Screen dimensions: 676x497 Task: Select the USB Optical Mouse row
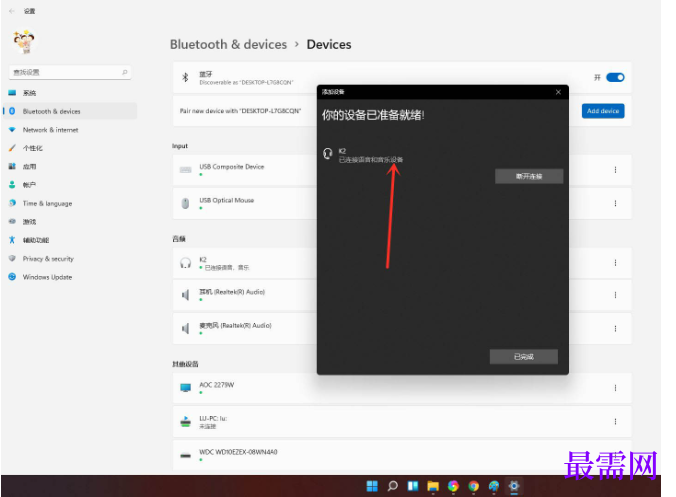tap(244, 203)
